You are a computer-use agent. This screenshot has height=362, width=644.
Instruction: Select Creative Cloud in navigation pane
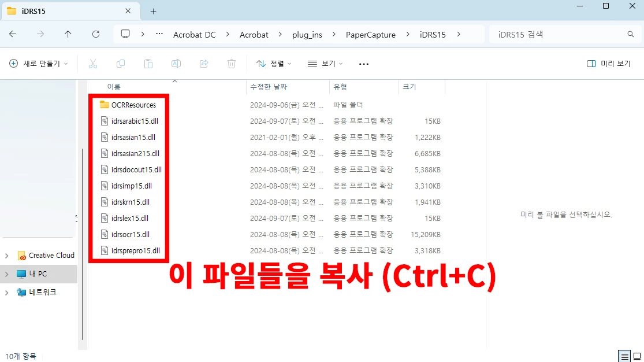tap(51, 256)
